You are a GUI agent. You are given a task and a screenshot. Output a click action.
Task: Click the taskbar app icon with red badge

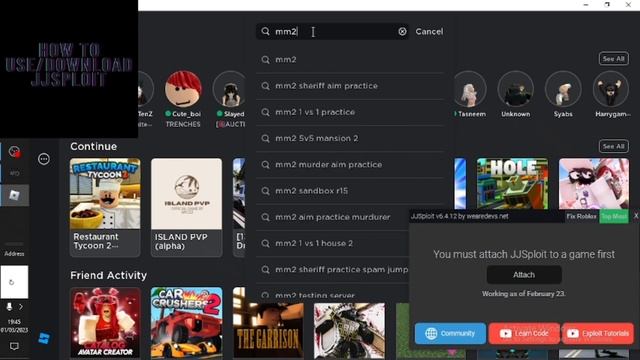(x=14, y=152)
